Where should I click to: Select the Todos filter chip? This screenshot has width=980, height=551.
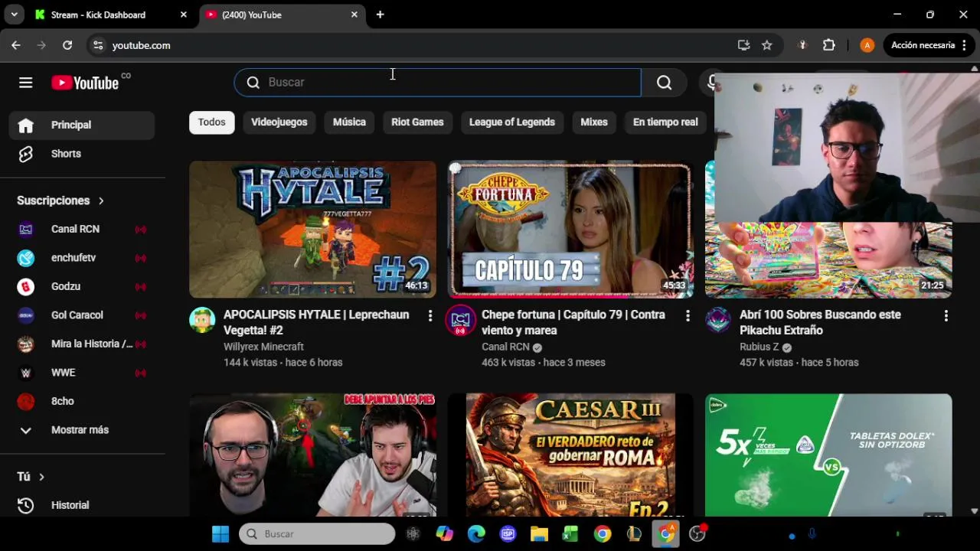click(212, 122)
